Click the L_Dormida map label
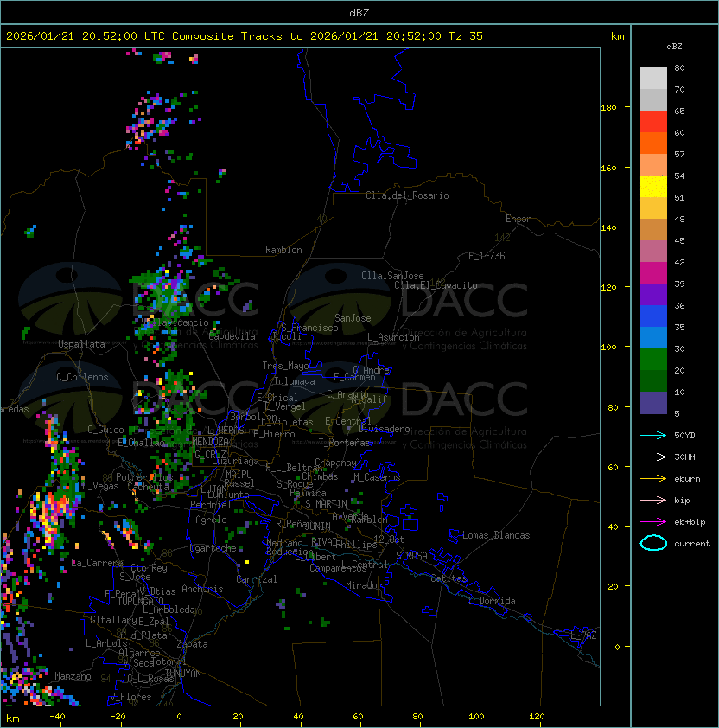719x728 pixels. pyautogui.click(x=492, y=601)
